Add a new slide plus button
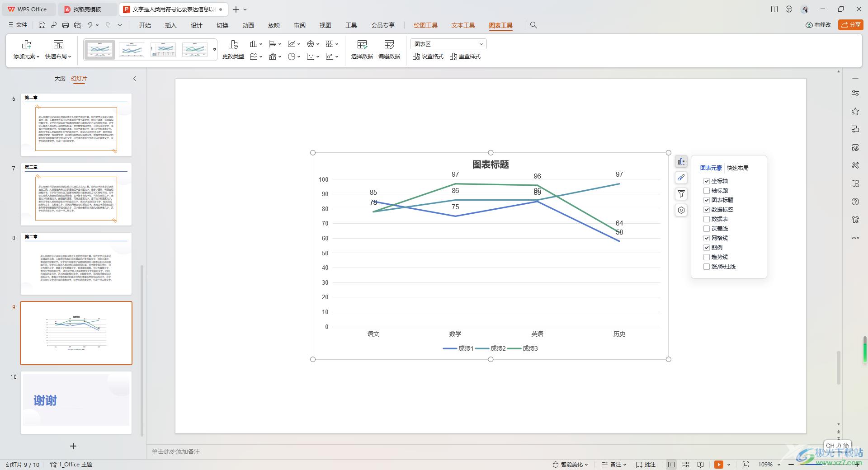The height and width of the screenshot is (470, 868). (73, 446)
